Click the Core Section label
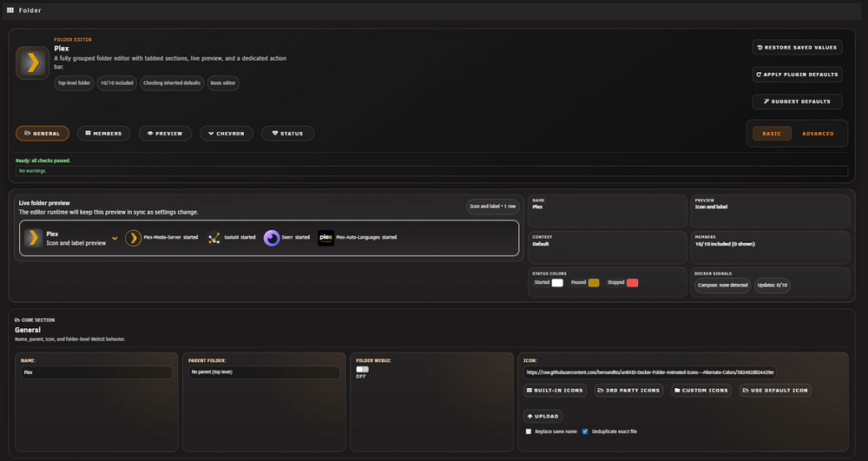The height and width of the screenshot is (461, 868). [x=35, y=319]
